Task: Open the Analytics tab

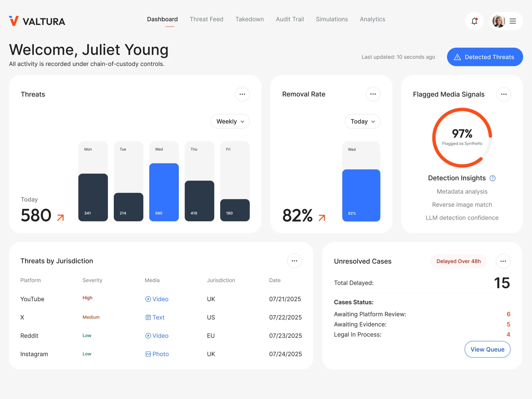Action: click(x=373, y=19)
